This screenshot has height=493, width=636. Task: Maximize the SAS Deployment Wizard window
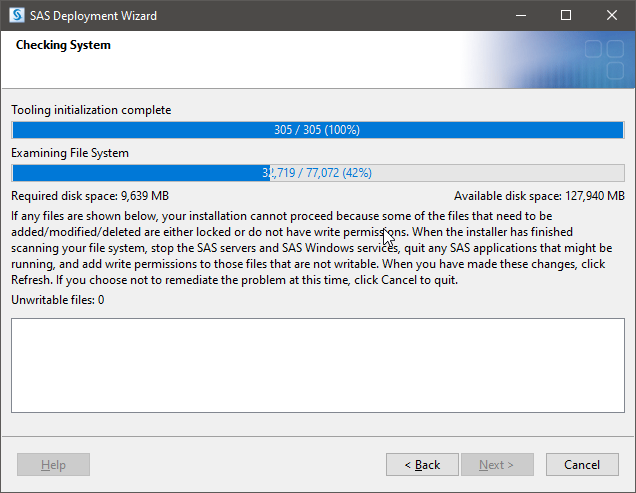click(x=566, y=15)
